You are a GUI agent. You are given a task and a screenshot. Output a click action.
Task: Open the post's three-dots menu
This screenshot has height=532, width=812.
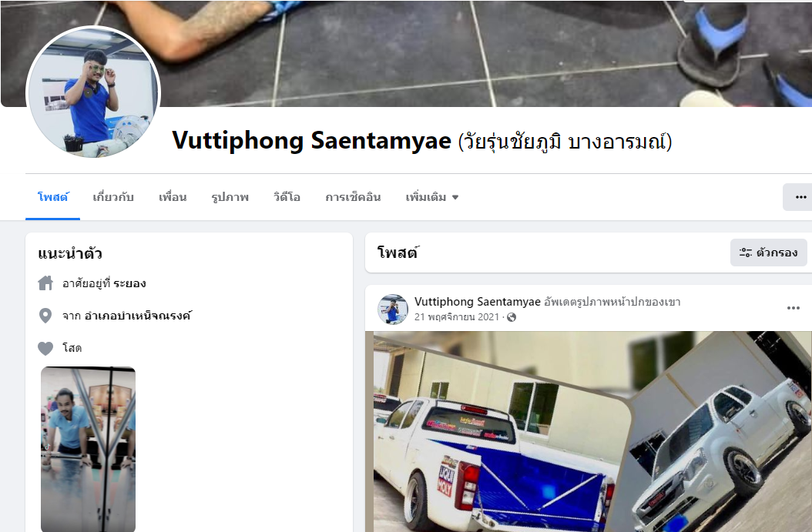pyautogui.click(x=794, y=308)
